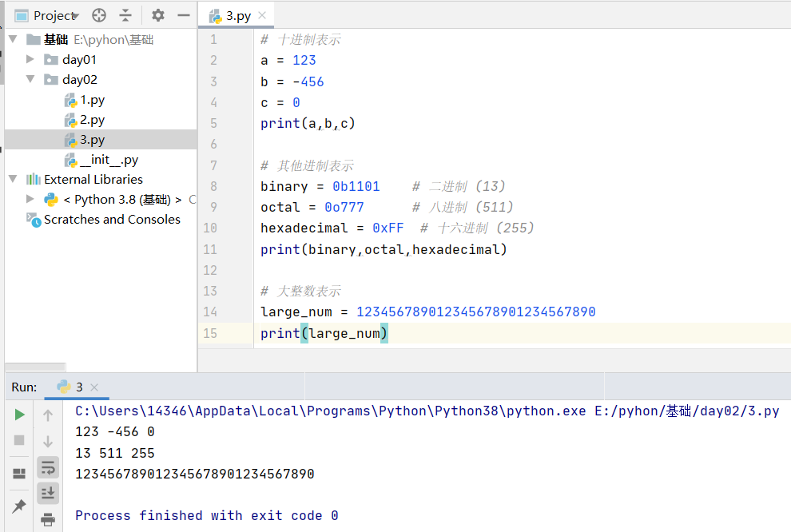Select 2.py in the project tree

(93, 119)
